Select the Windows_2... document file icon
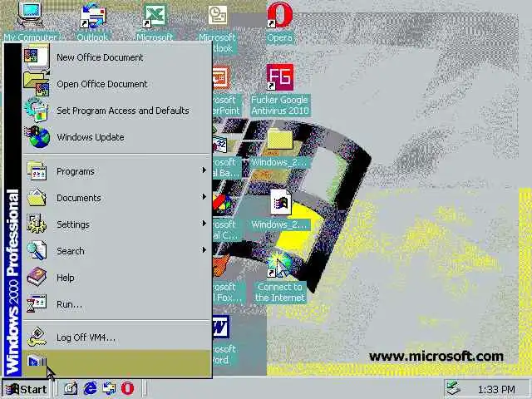The image size is (532, 399). coord(280,210)
